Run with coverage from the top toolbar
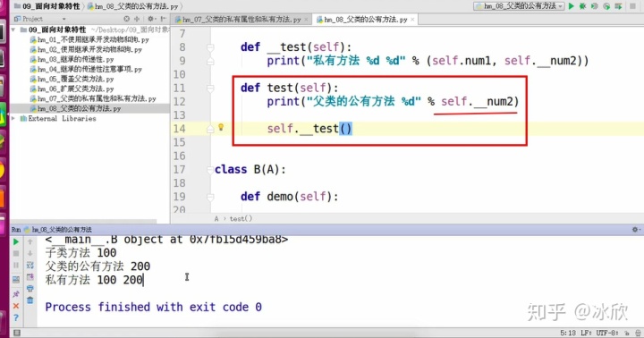 tap(594, 5)
